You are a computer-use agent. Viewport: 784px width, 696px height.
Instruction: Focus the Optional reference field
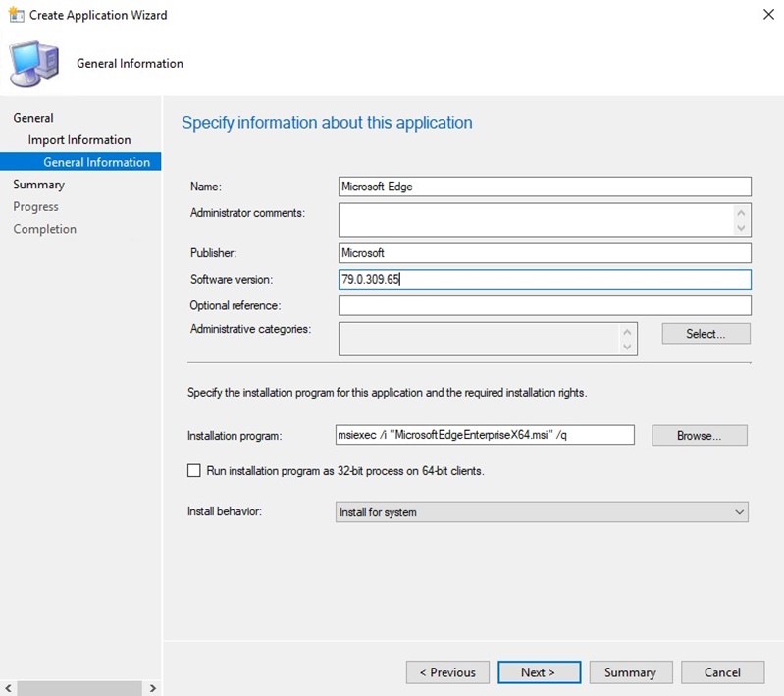[x=545, y=305]
